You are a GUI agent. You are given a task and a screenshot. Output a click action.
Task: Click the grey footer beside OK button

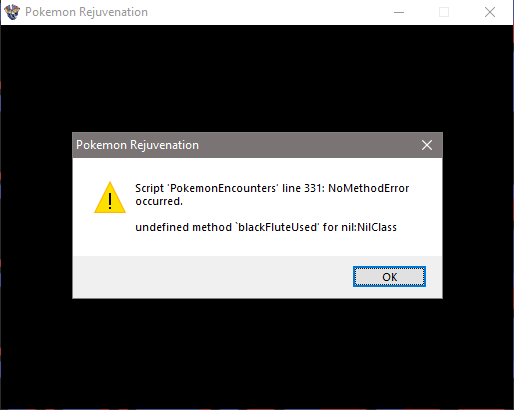click(x=213, y=277)
